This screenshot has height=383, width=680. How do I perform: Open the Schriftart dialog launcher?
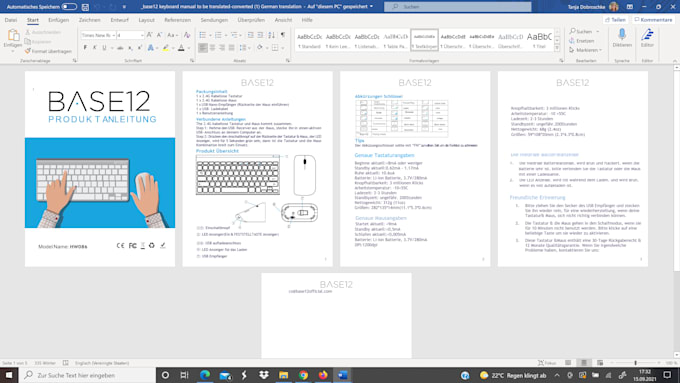tap(192, 61)
